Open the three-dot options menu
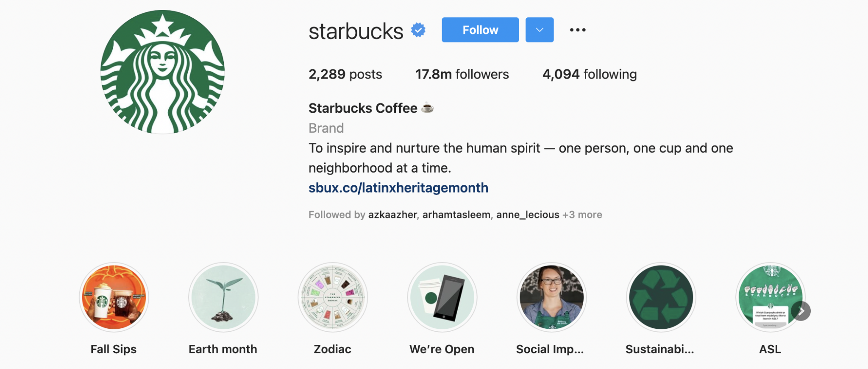This screenshot has width=868, height=369. [x=578, y=30]
